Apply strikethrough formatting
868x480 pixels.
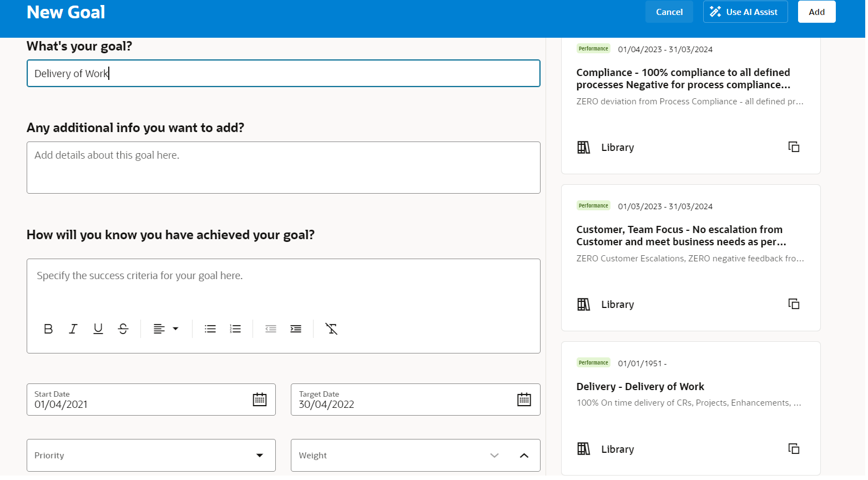[123, 329]
